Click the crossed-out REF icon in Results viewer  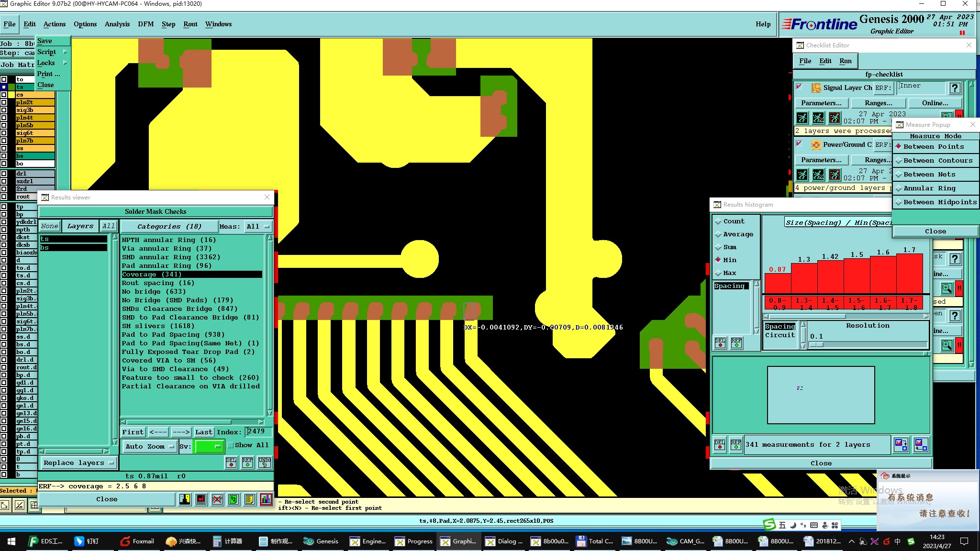coord(217,499)
